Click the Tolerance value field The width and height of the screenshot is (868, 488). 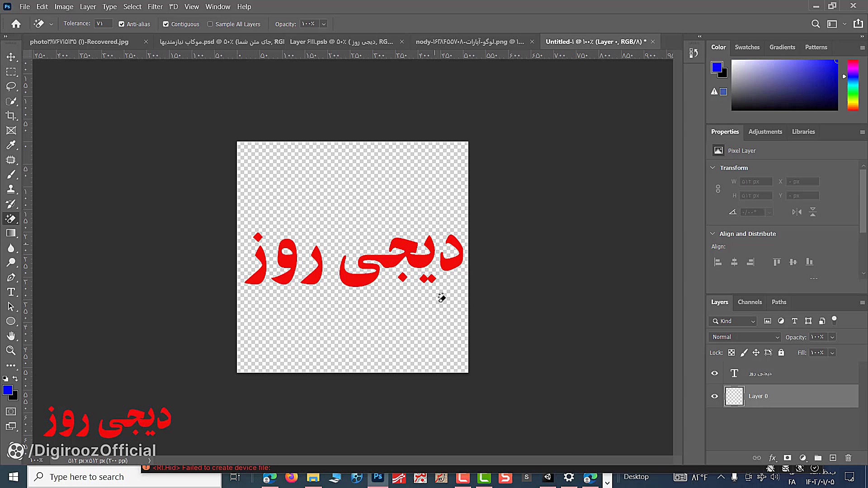tap(104, 23)
